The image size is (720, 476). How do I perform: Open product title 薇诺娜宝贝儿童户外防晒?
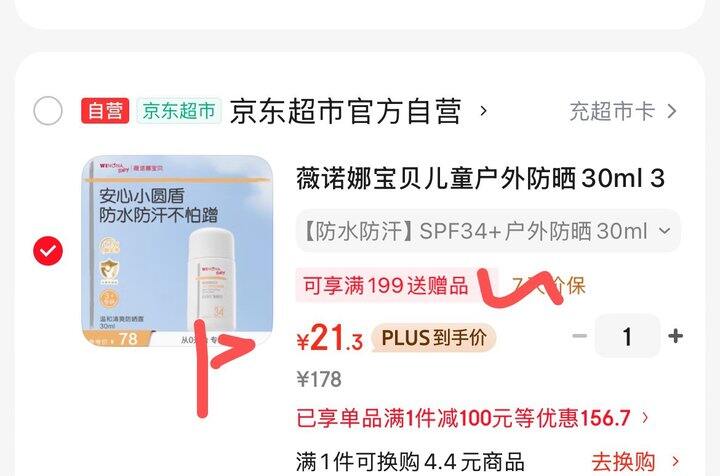coord(480,178)
